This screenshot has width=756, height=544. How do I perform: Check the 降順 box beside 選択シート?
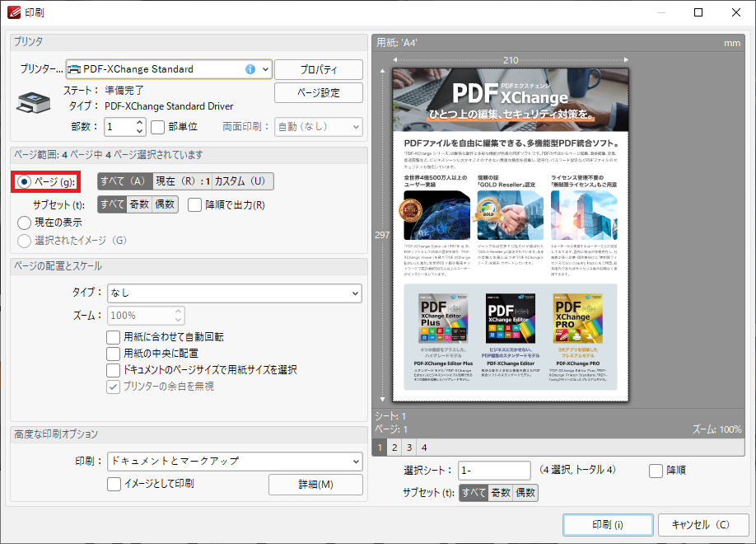click(656, 471)
